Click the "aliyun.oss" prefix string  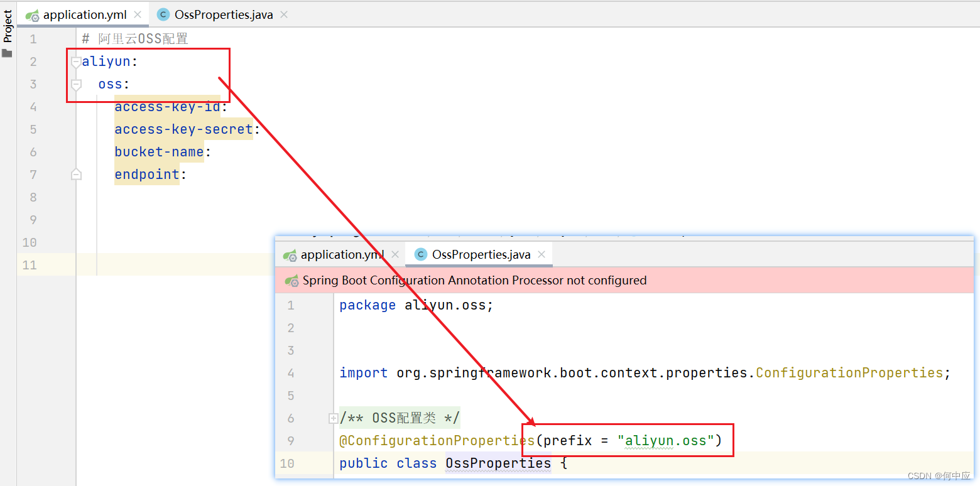(666, 441)
